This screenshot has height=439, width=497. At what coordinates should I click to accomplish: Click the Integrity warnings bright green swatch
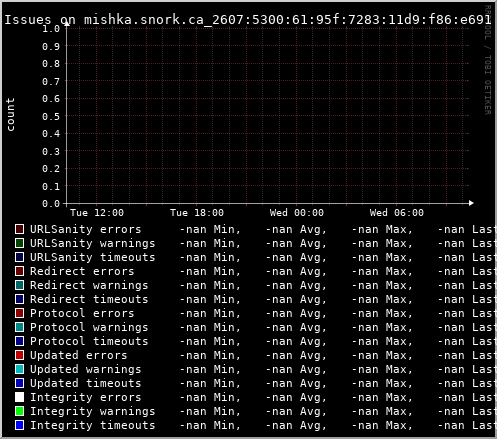click(x=19, y=411)
